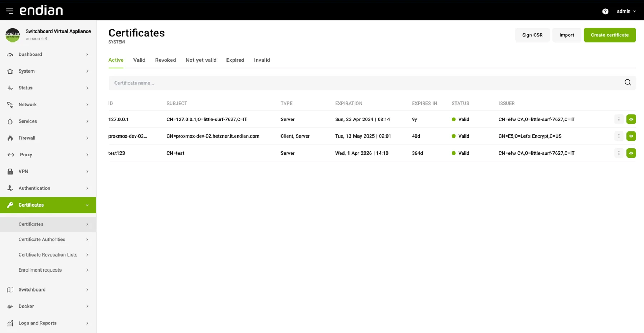Click the Create certificate button
This screenshot has width=644, height=333.
pyautogui.click(x=610, y=35)
